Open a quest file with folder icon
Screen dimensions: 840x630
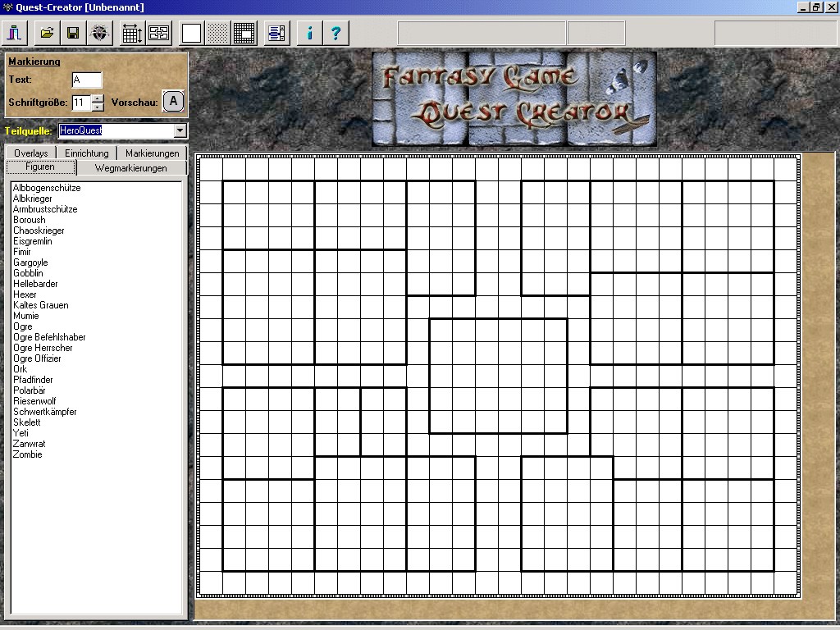[47, 33]
